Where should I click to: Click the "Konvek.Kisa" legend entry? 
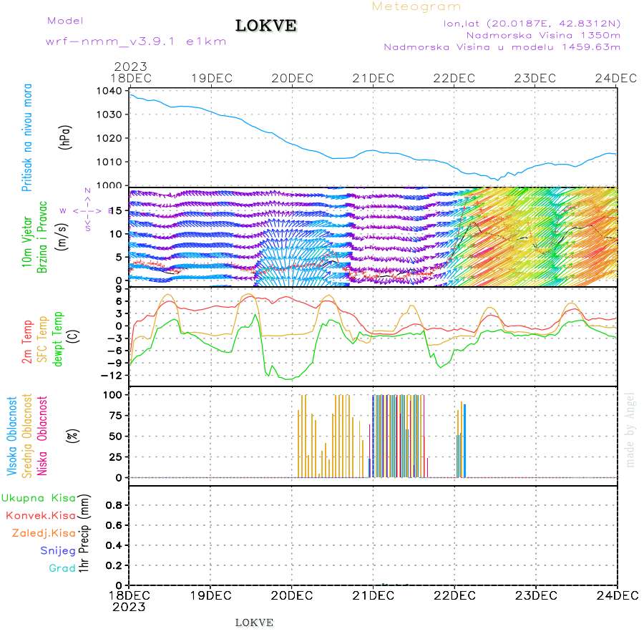pyautogui.click(x=41, y=516)
